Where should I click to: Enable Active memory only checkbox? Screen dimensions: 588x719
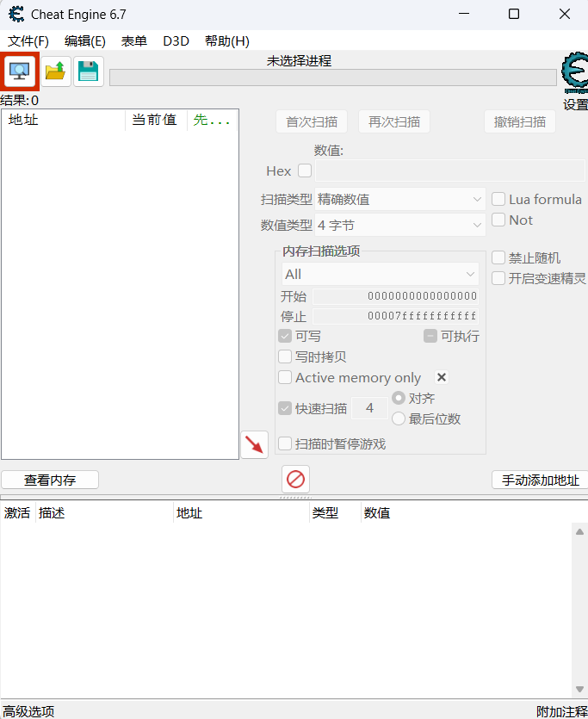click(x=285, y=377)
